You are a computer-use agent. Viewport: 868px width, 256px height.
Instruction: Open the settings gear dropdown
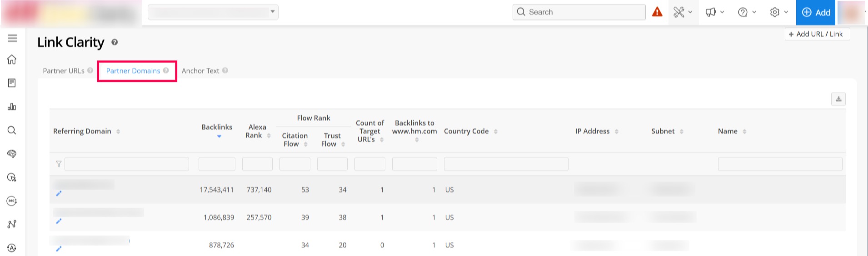click(x=779, y=12)
